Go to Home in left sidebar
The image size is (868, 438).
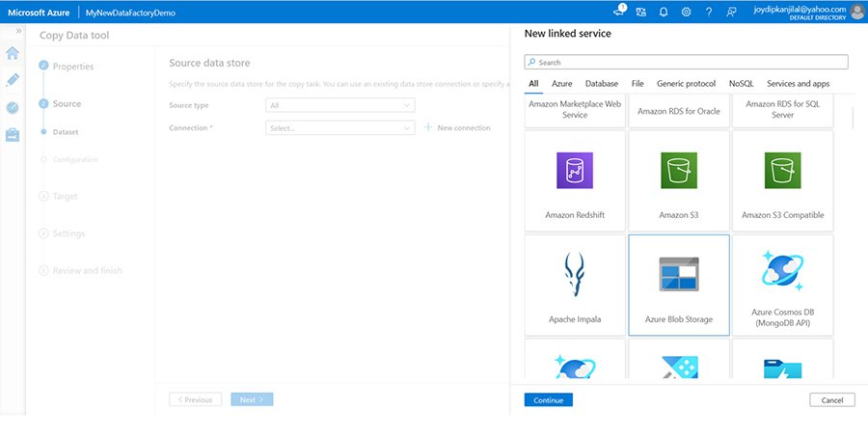pyautogui.click(x=13, y=53)
